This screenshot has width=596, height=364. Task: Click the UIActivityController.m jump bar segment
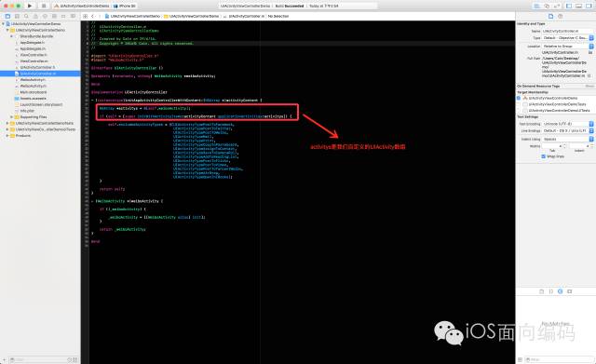(x=244, y=17)
